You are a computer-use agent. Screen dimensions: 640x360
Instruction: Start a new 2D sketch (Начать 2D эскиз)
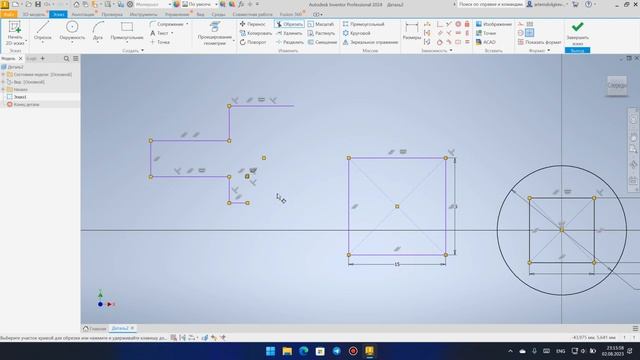click(15, 33)
